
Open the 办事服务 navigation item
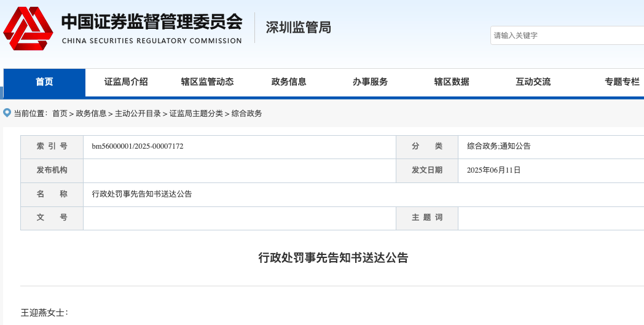point(370,82)
